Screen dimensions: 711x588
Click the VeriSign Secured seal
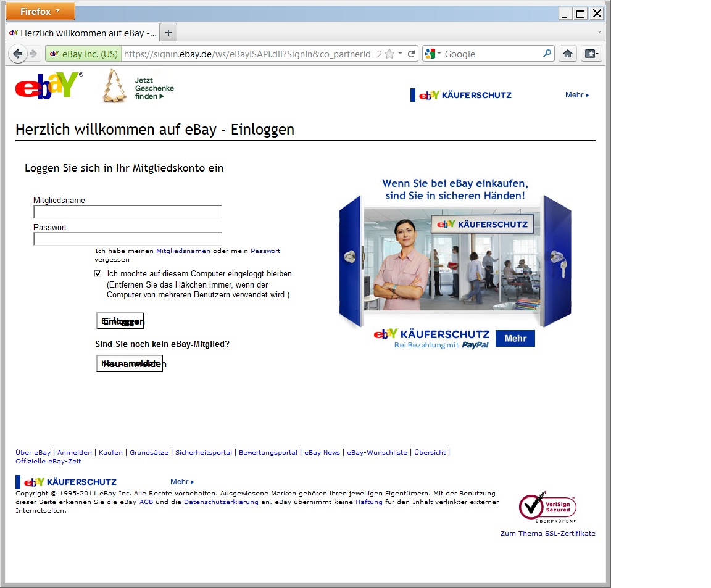pos(548,507)
